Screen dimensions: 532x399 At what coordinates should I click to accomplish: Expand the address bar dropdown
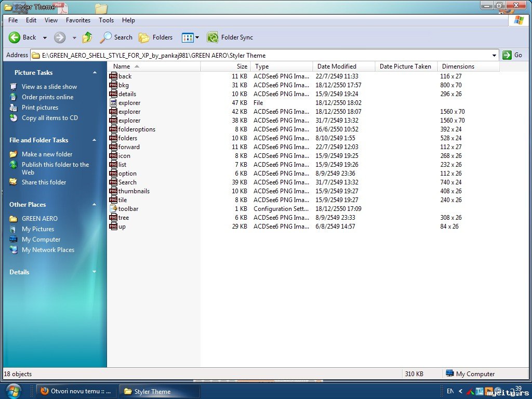point(494,55)
